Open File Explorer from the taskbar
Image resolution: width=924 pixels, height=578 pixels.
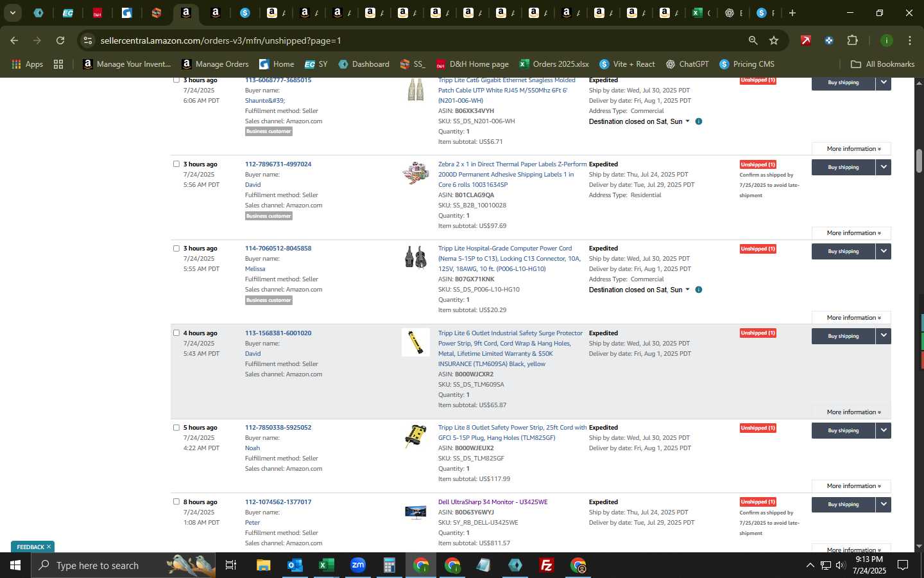(x=264, y=565)
